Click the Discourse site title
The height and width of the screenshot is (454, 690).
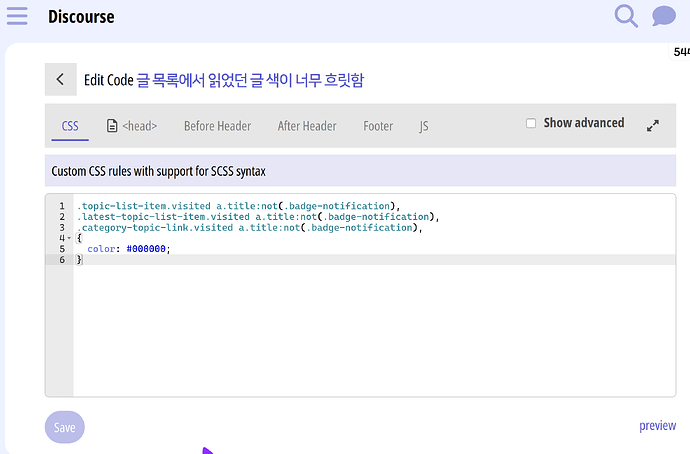(81, 17)
